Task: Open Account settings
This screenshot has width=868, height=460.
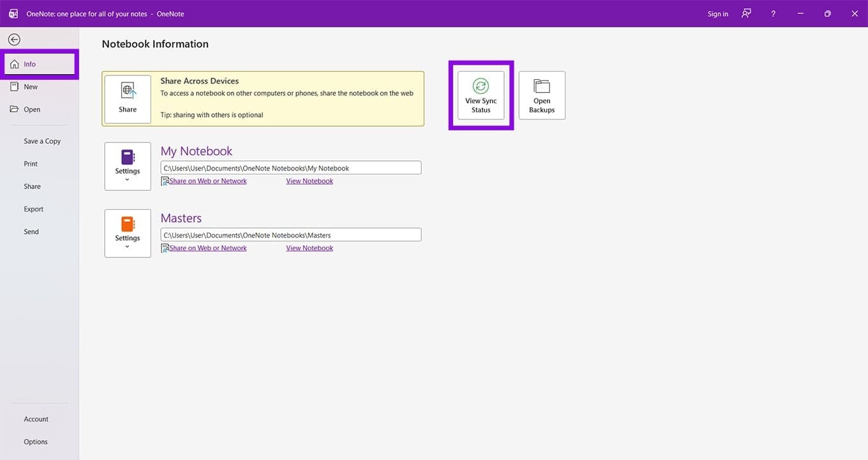Action: (36, 419)
